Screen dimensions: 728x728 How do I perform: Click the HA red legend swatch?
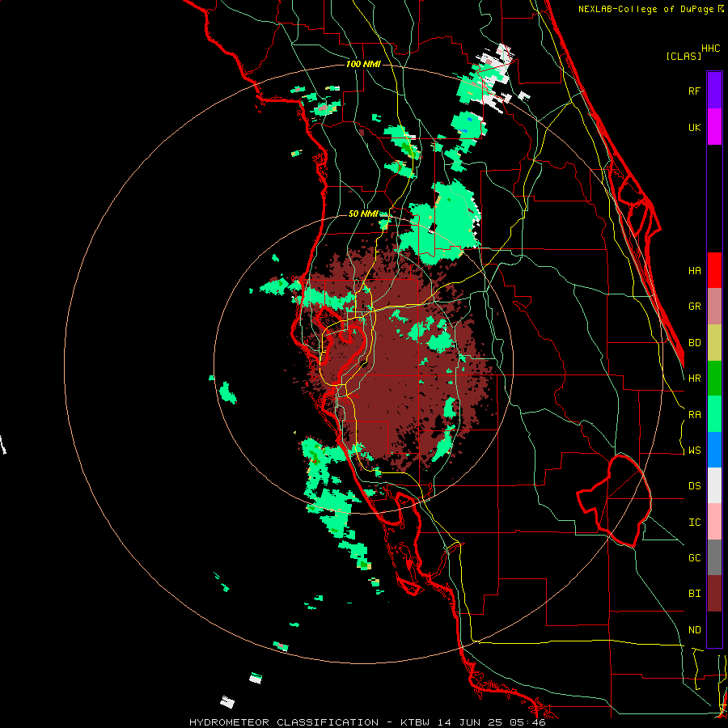pos(714,270)
